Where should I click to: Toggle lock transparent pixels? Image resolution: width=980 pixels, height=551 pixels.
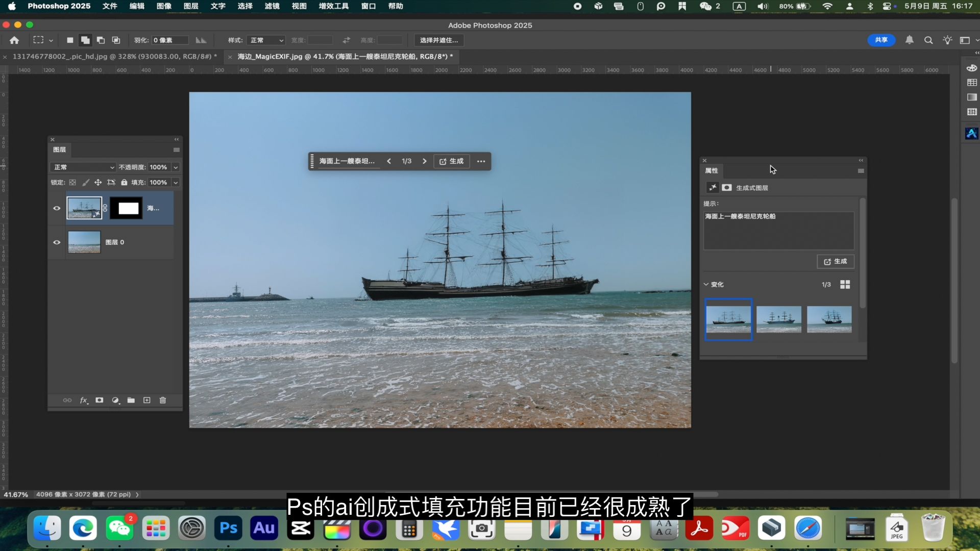[72, 182]
